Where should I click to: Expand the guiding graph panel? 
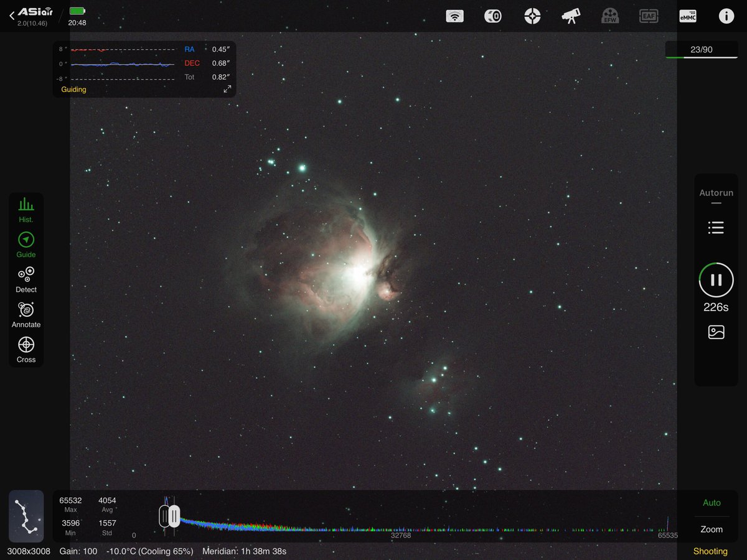coord(227,89)
